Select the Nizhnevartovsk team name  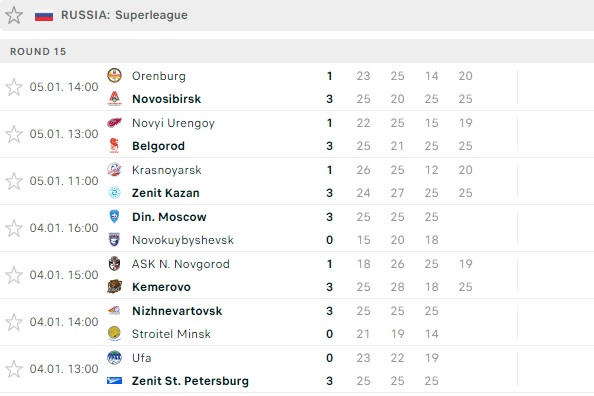pyautogui.click(x=177, y=311)
